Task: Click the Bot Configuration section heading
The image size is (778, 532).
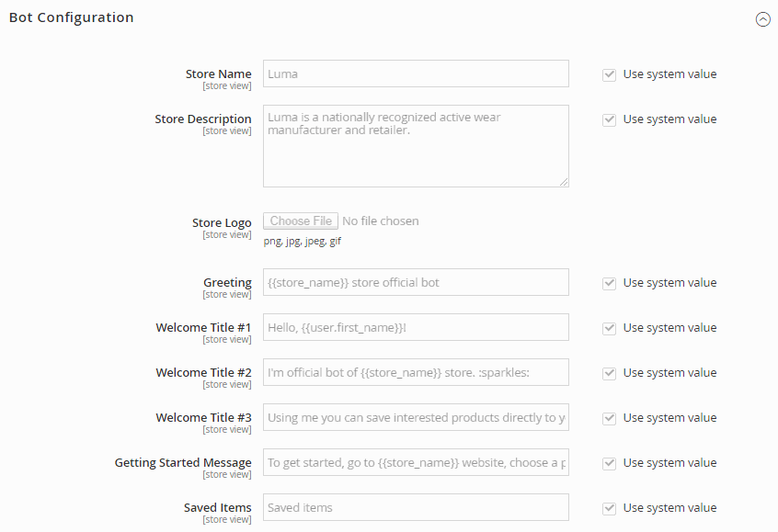Action: coord(72,17)
